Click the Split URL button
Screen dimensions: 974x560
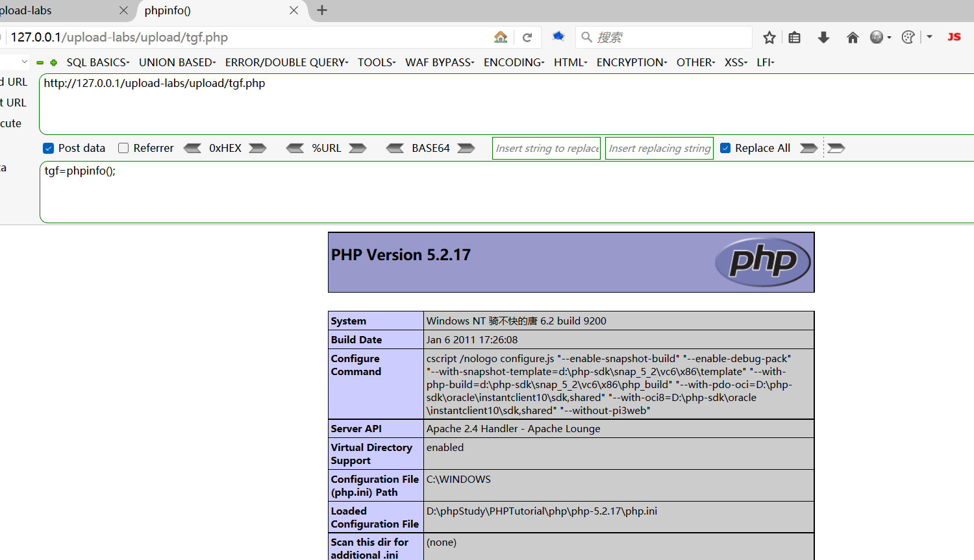pyautogui.click(x=14, y=103)
